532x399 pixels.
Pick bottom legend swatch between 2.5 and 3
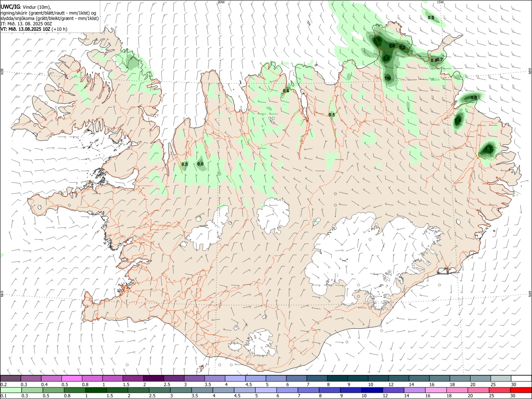click(x=160, y=390)
